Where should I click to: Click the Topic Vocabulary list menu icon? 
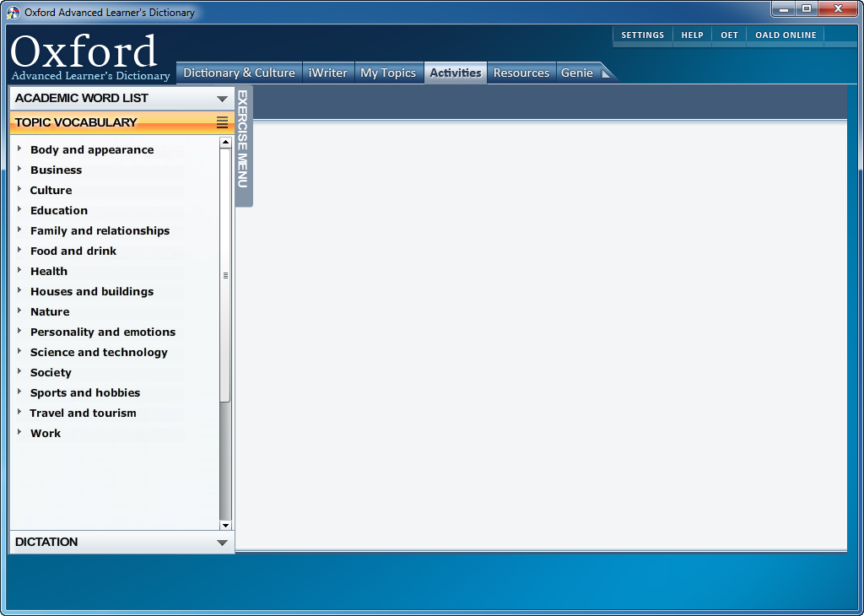tap(222, 122)
